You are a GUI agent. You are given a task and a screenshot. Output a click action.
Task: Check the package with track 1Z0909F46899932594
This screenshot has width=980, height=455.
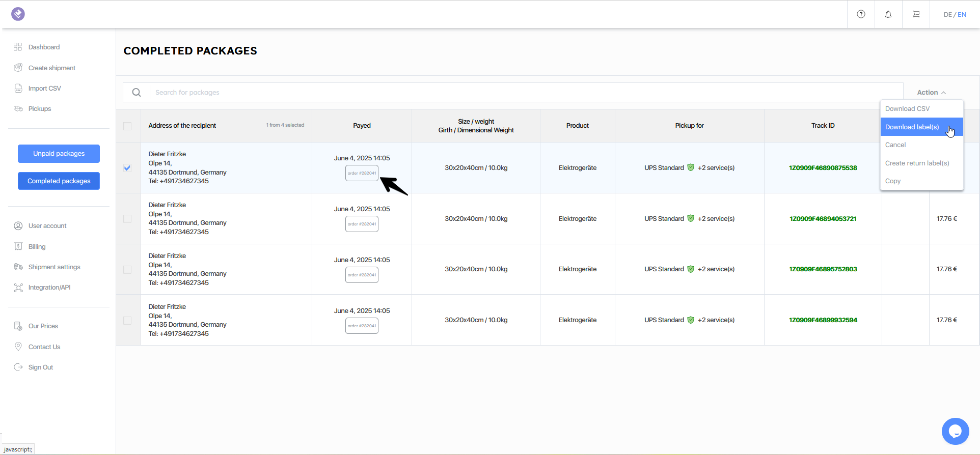tap(127, 321)
